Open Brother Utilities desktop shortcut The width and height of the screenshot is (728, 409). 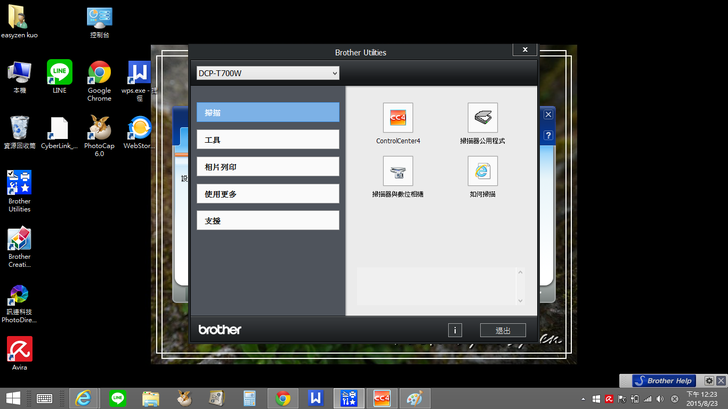(19, 191)
